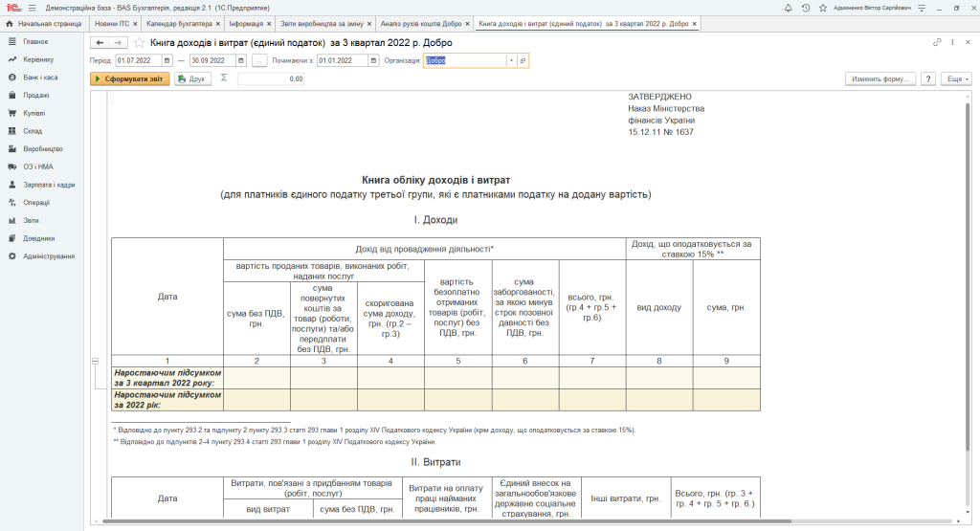Close the Новини ІТС tab
The height and width of the screenshot is (531, 980).
click(135, 24)
